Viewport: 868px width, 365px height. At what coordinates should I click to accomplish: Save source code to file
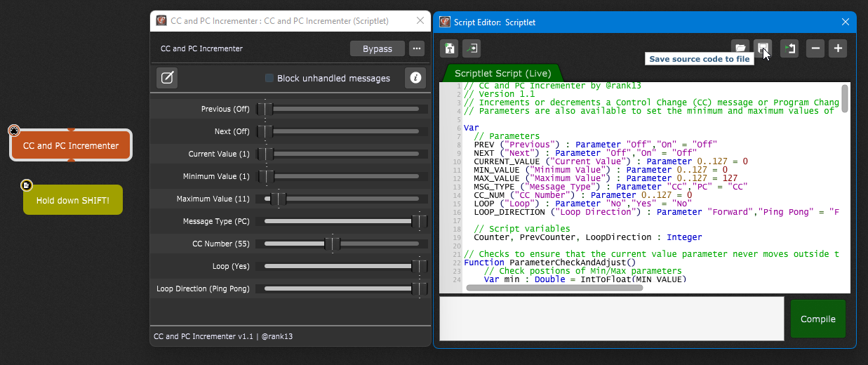[x=763, y=48]
